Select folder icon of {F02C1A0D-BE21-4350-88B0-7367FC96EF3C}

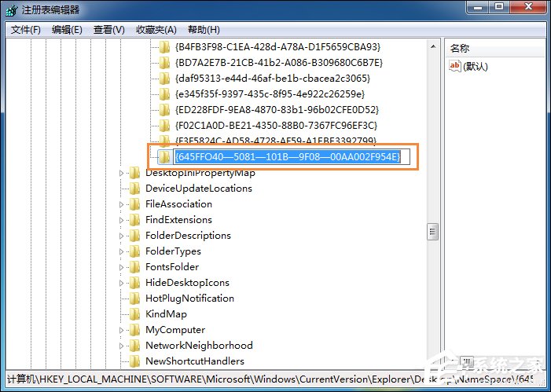click(x=164, y=125)
